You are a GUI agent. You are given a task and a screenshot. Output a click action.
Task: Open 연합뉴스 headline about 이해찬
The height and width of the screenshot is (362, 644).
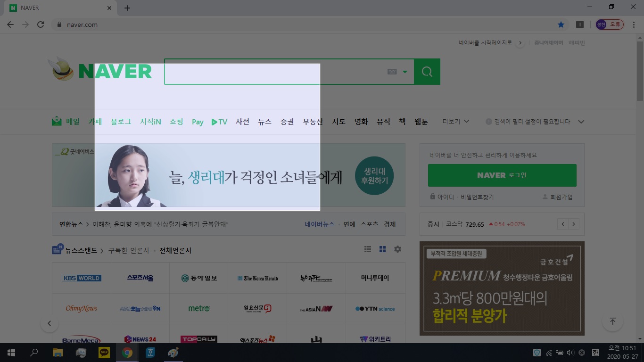point(160,224)
